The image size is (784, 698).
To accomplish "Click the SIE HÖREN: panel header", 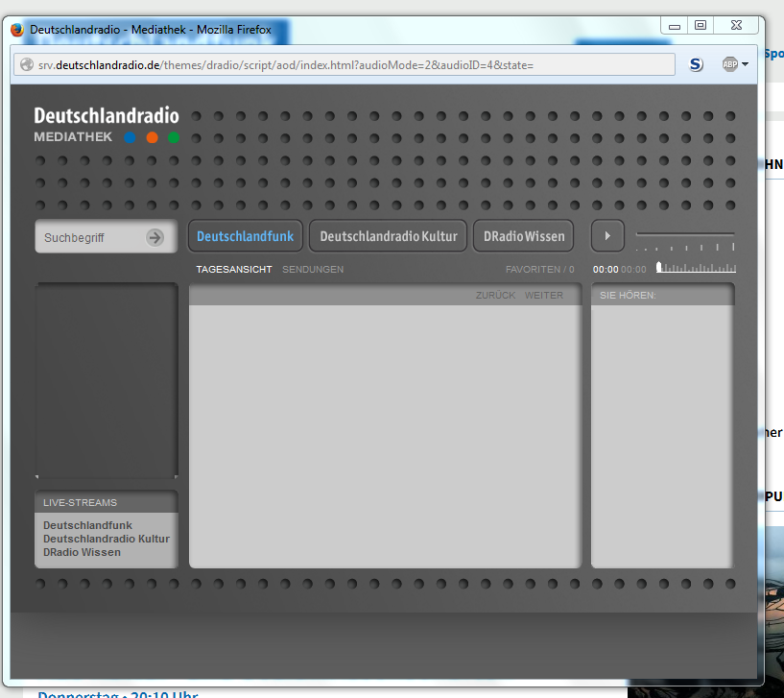I will (x=663, y=295).
